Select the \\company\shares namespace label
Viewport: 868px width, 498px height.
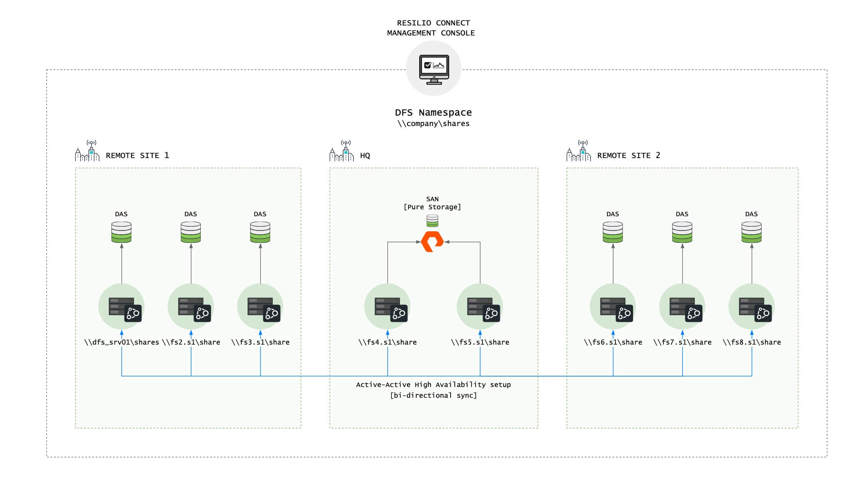[x=433, y=124]
